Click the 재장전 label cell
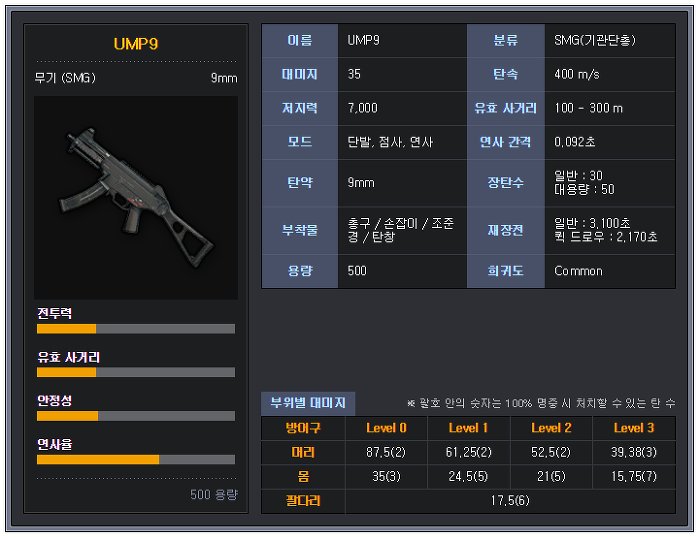The image size is (700, 540). pyautogui.click(x=506, y=230)
